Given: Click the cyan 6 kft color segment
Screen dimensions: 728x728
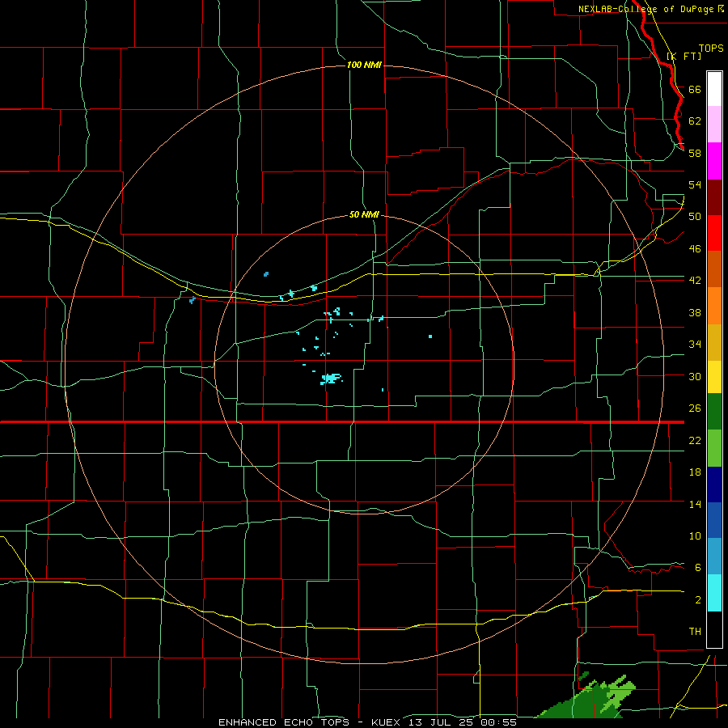Looking at the screenshot, I should (714, 593).
